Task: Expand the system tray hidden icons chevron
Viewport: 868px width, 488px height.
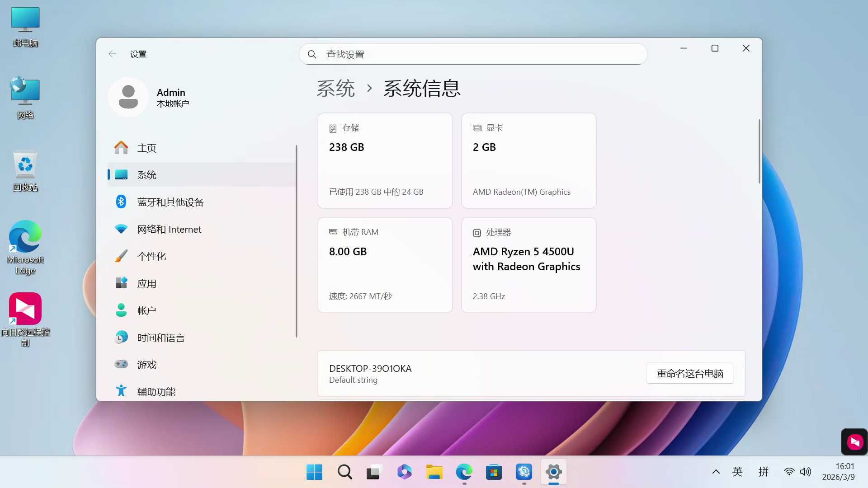Action: tap(716, 472)
